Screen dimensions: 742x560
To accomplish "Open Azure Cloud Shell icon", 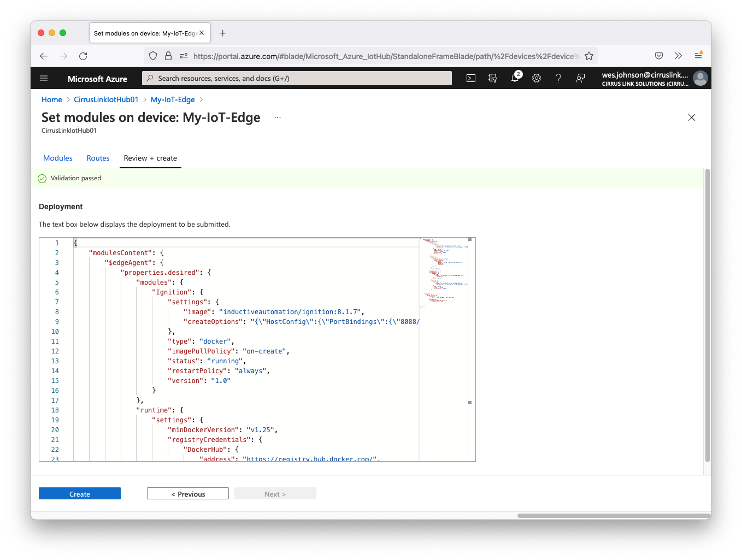I will [x=471, y=78].
